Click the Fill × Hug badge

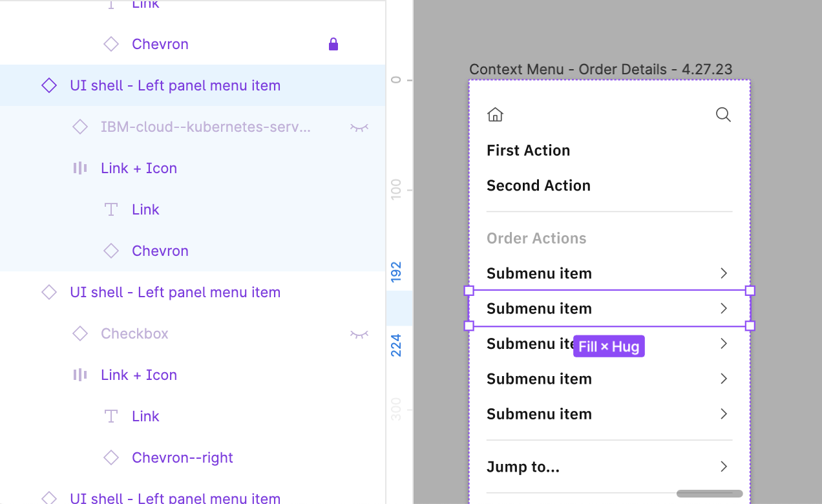point(609,346)
